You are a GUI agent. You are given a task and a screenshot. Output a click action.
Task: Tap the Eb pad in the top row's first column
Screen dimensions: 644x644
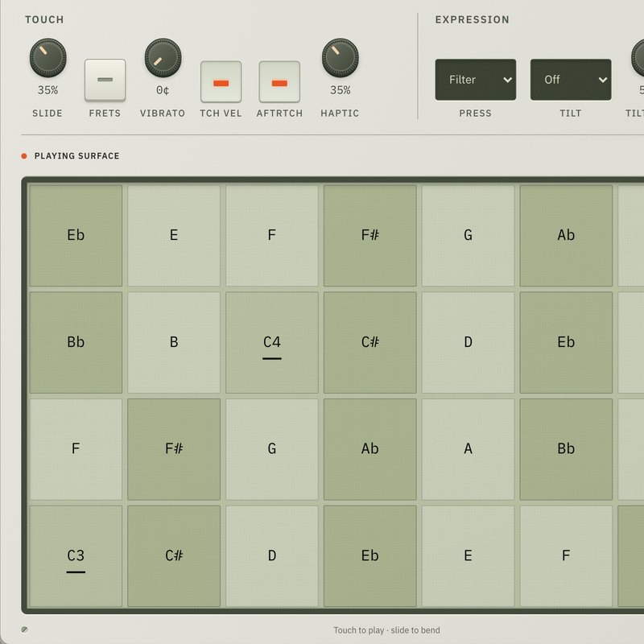76,235
